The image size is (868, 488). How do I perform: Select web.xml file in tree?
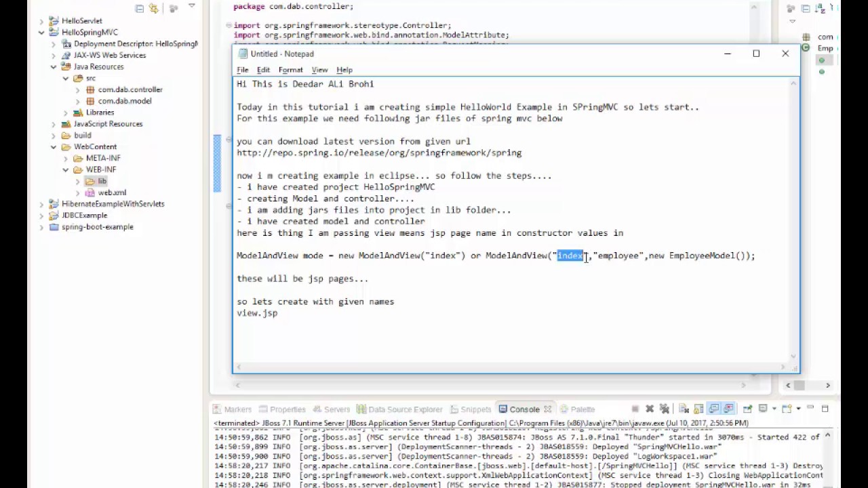tap(112, 192)
